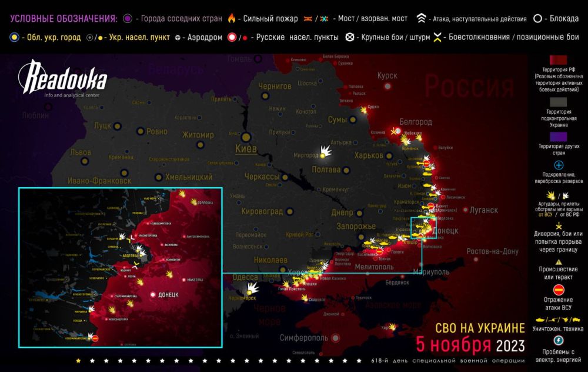Click the incident warning triangle legend icon

tap(559, 263)
